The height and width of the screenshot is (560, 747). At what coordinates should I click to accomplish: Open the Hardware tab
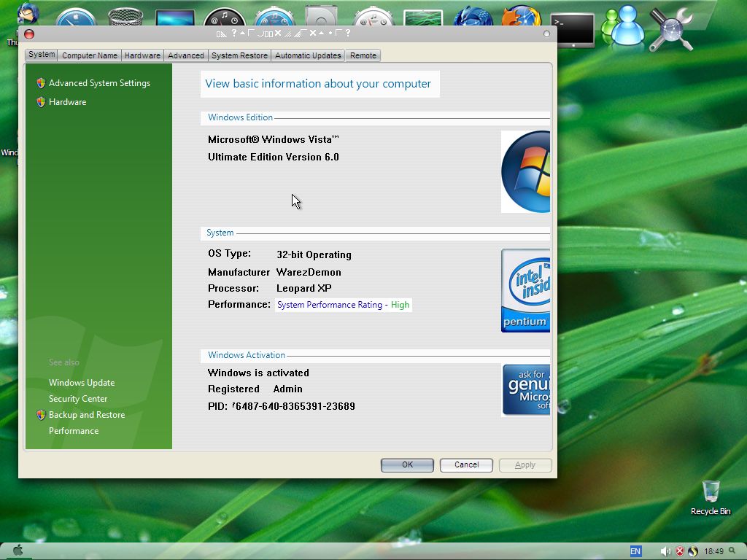(142, 55)
